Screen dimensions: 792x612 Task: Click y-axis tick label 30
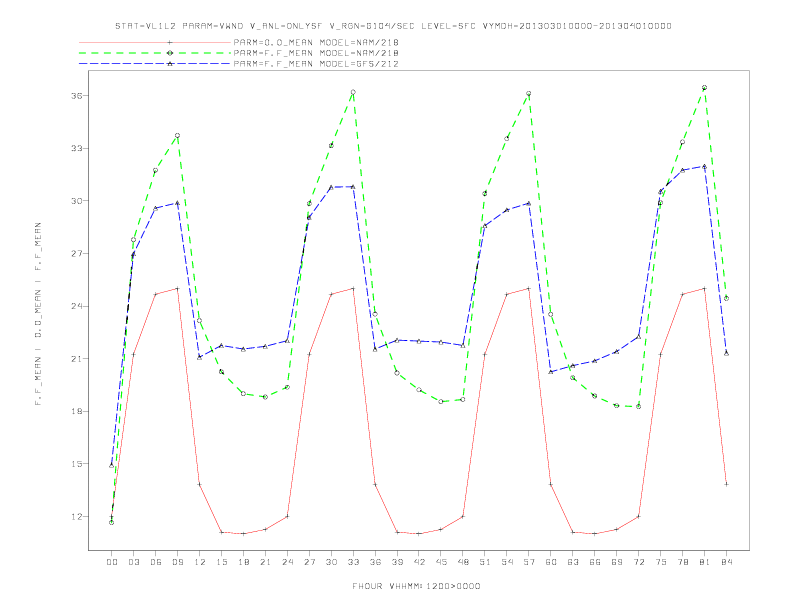(x=76, y=201)
